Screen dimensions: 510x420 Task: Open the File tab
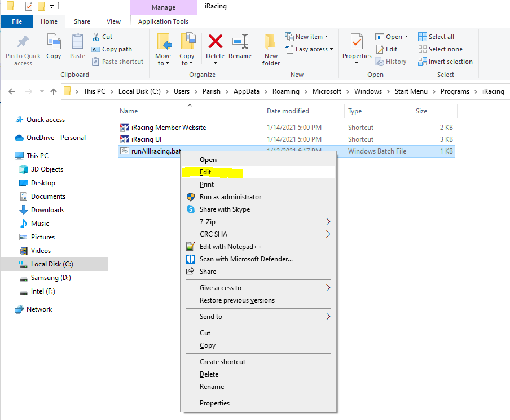17,21
